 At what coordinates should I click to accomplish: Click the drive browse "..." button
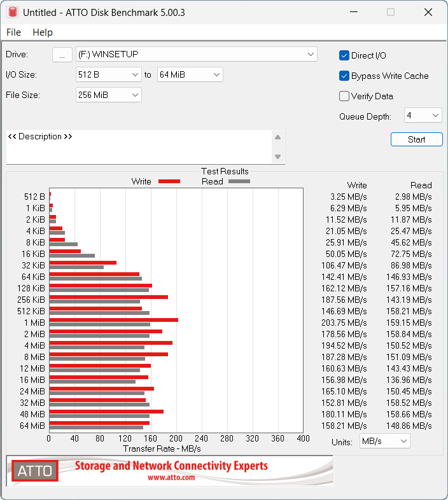62,55
